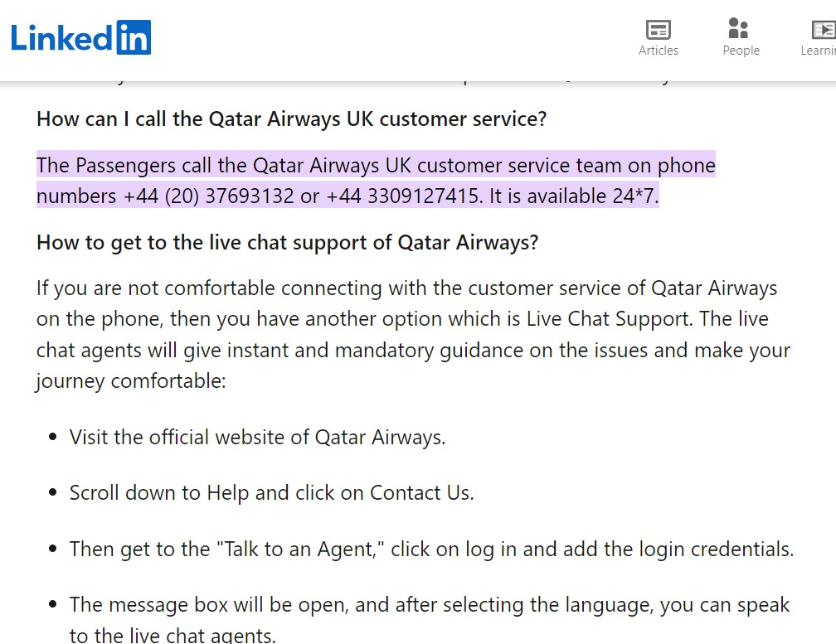Click the Articles newspaper icon
The image size is (836, 644).
pyautogui.click(x=659, y=30)
